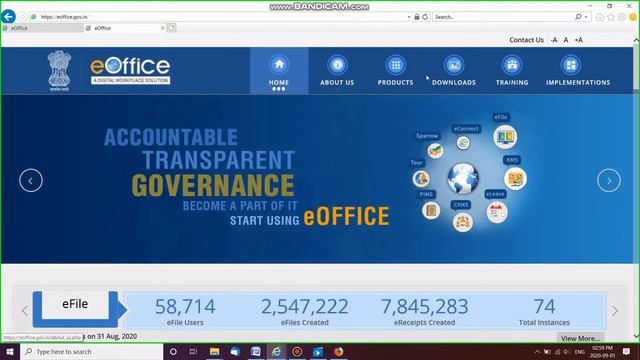Viewport: 640px width, 360px height.
Task: Open File Explorer from taskbar
Action: [214, 351]
